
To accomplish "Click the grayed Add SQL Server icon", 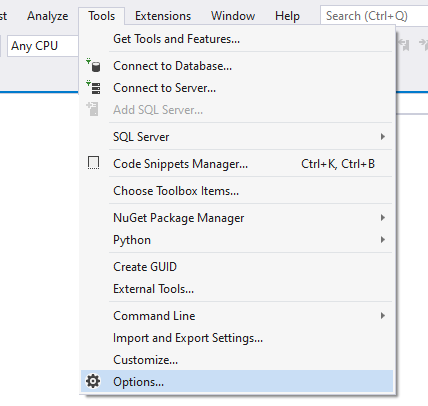I will coord(93,109).
